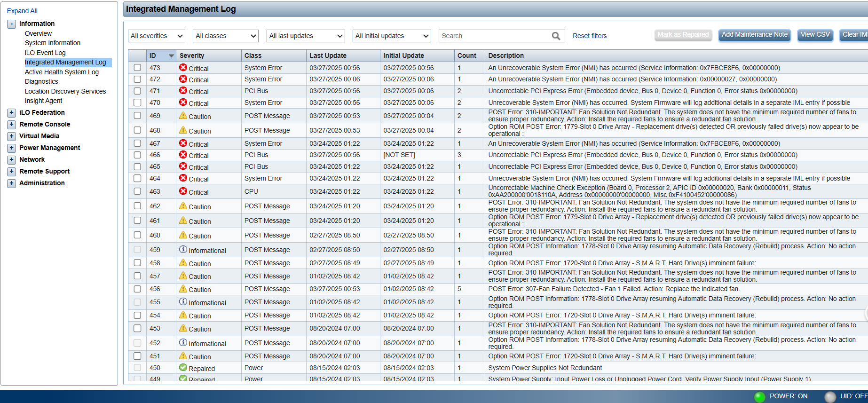Click the ID column sort arrow

[x=171, y=56]
